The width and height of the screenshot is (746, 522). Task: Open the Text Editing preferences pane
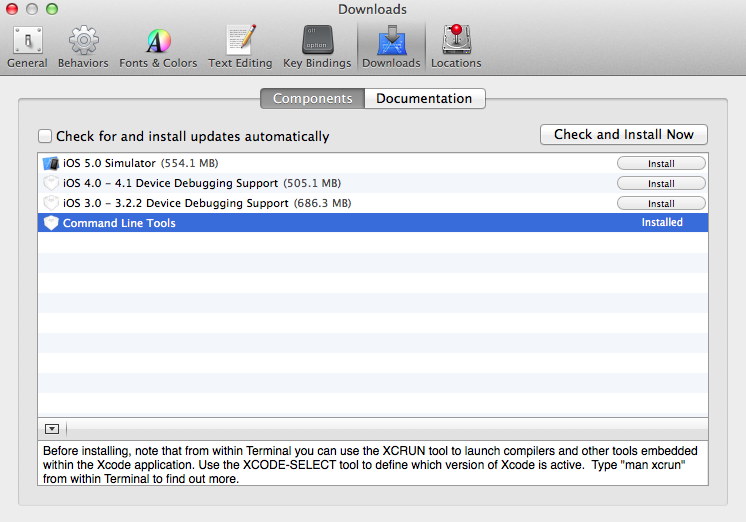click(x=240, y=48)
